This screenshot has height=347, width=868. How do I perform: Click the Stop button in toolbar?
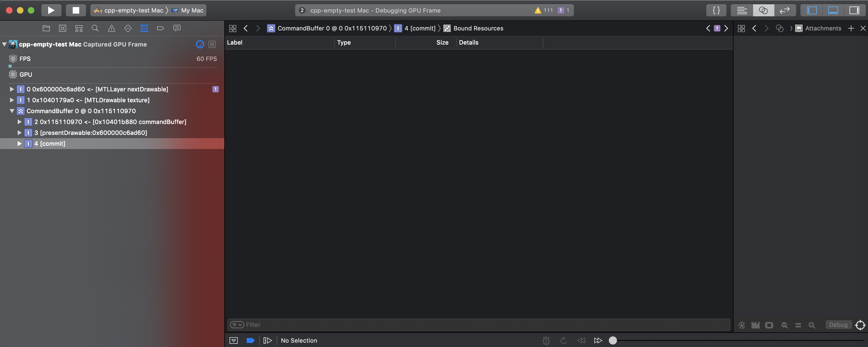coord(76,10)
